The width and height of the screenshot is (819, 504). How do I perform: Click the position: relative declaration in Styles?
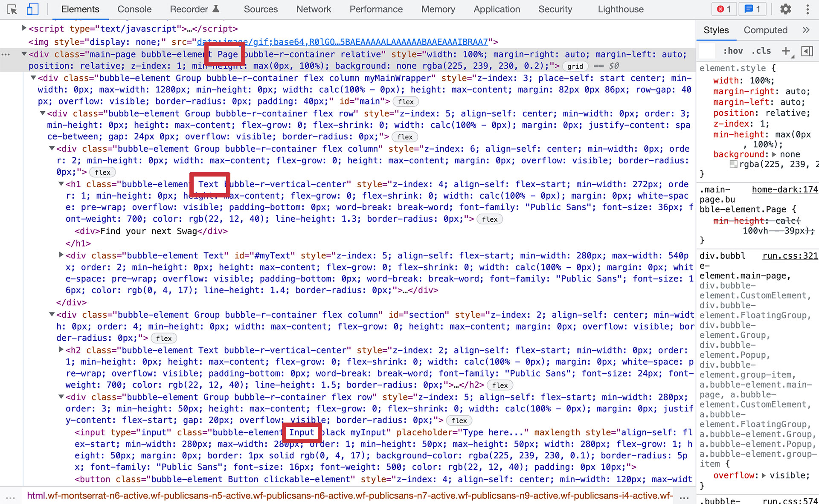coord(761,113)
